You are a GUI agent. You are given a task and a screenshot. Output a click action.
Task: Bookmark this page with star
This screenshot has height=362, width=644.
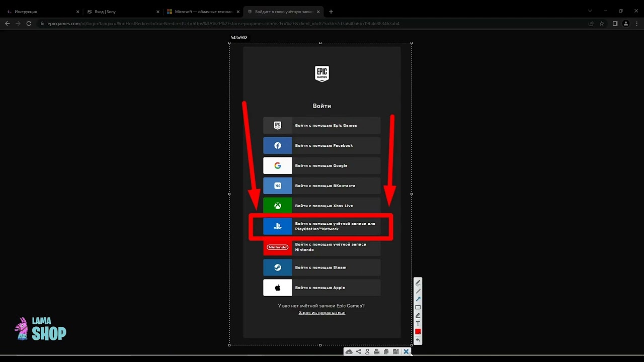(x=602, y=24)
